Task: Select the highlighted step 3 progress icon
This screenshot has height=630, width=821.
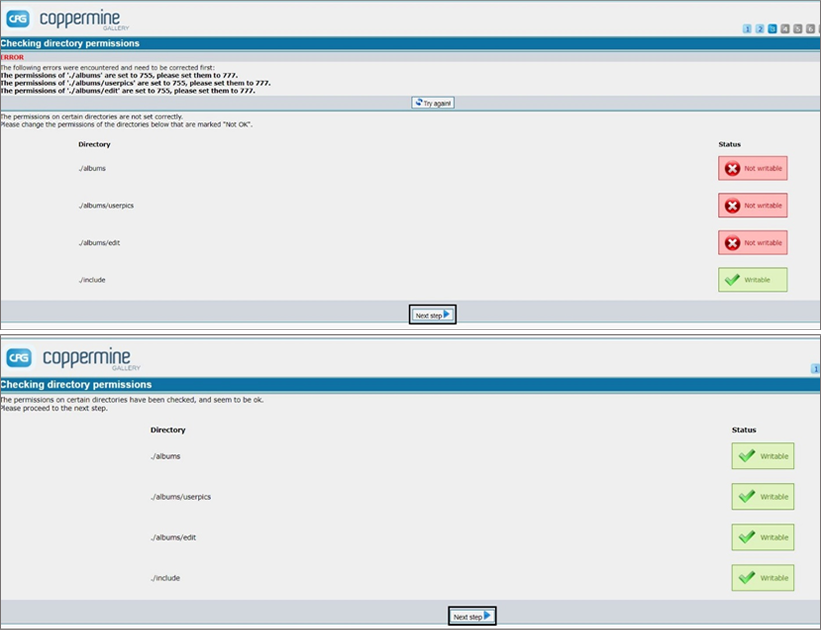Action: pyautogui.click(x=772, y=29)
